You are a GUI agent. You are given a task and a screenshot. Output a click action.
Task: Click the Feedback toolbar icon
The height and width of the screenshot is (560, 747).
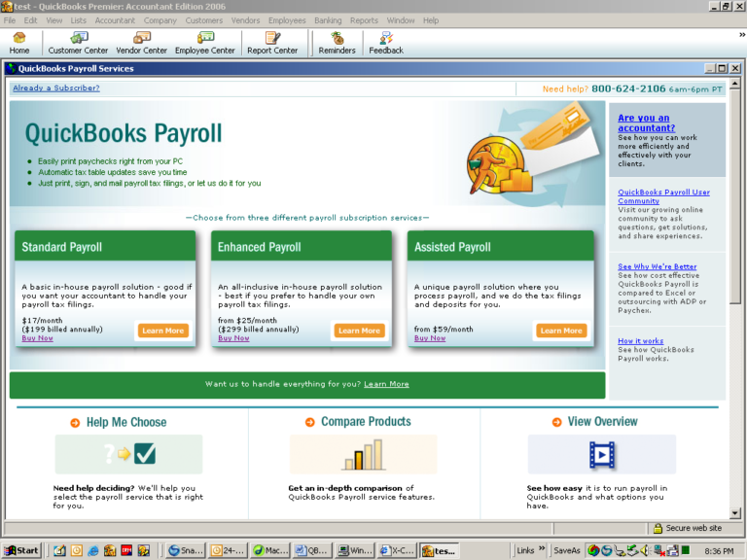[386, 43]
